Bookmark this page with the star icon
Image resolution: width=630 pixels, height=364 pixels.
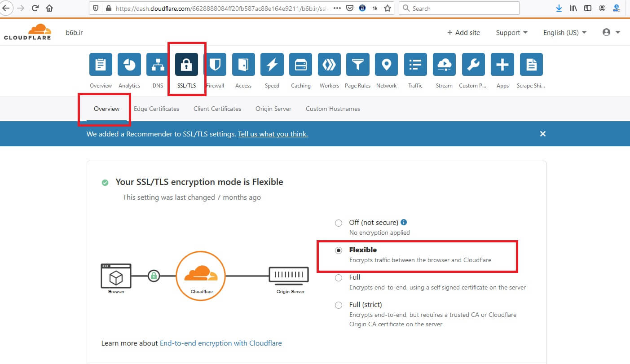coord(388,8)
